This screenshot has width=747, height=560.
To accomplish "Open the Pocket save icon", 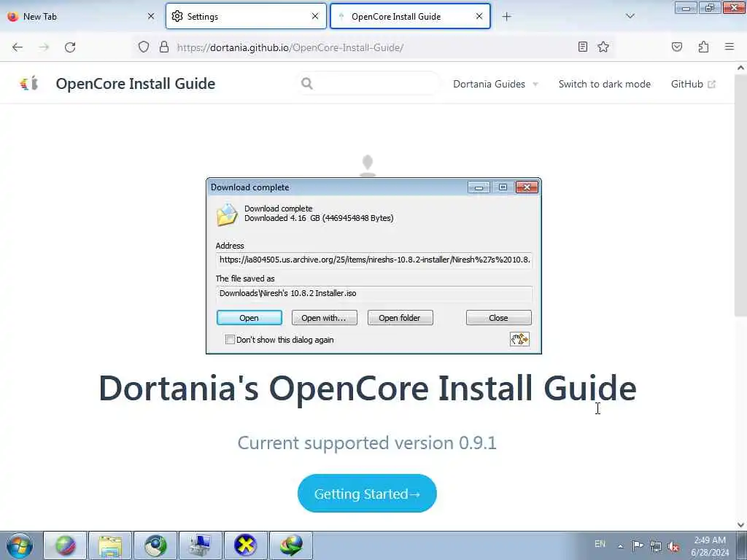I will tap(677, 47).
